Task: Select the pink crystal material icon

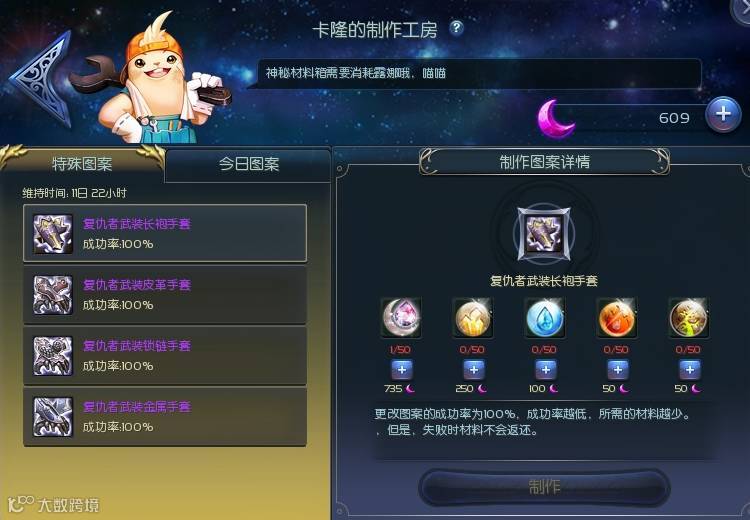Action: pos(401,318)
